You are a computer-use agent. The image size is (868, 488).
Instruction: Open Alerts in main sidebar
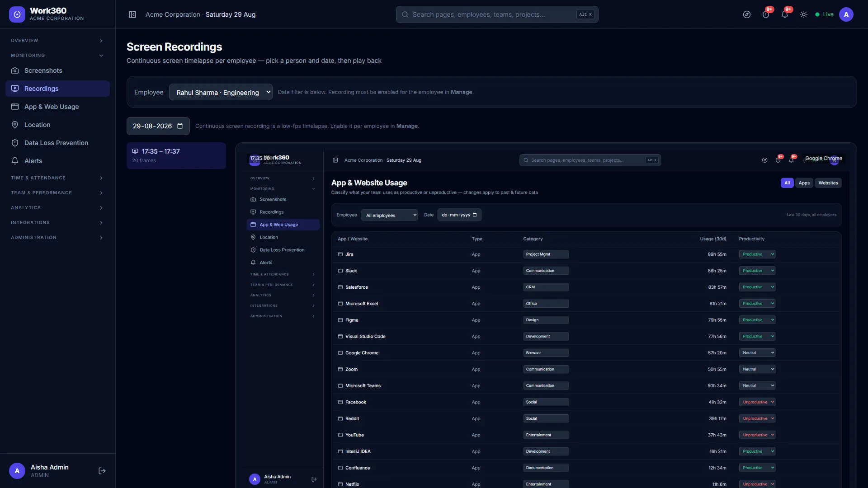pyautogui.click(x=57, y=161)
